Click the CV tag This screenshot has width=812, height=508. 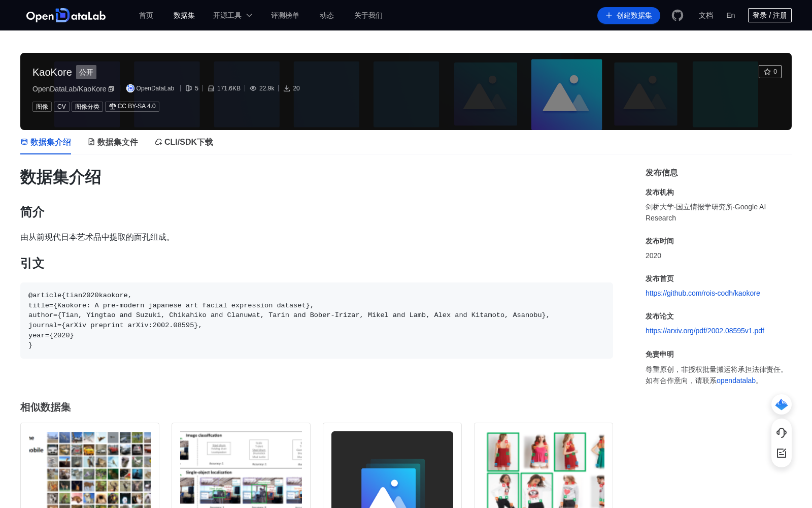click(61, 107)
